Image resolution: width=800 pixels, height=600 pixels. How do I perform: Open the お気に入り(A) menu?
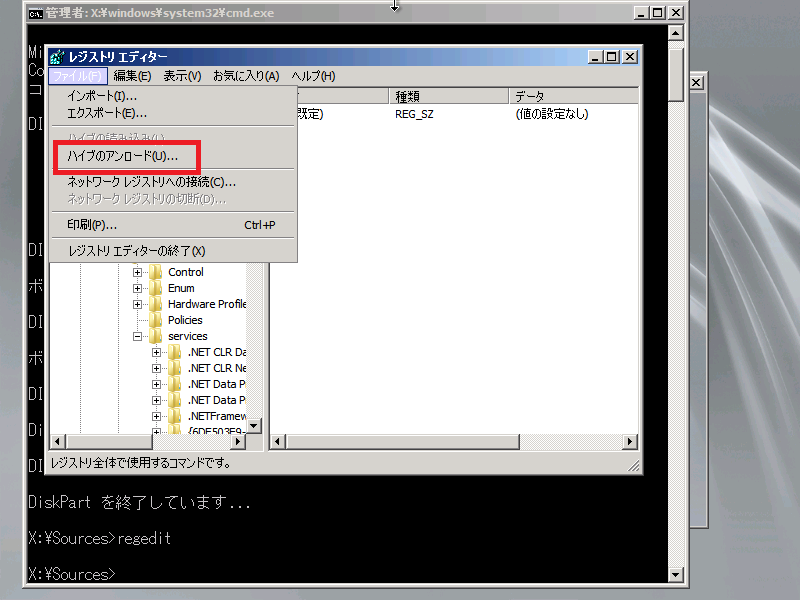246,76
